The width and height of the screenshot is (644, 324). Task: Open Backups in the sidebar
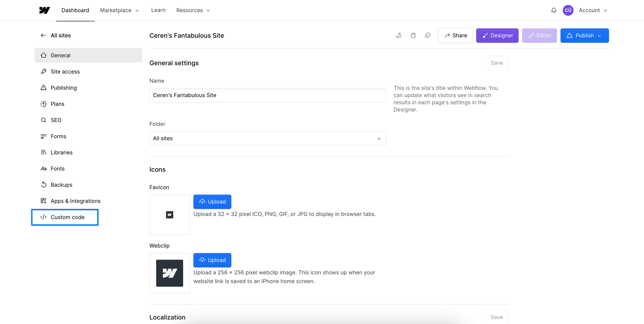click(x=88, y=185)
